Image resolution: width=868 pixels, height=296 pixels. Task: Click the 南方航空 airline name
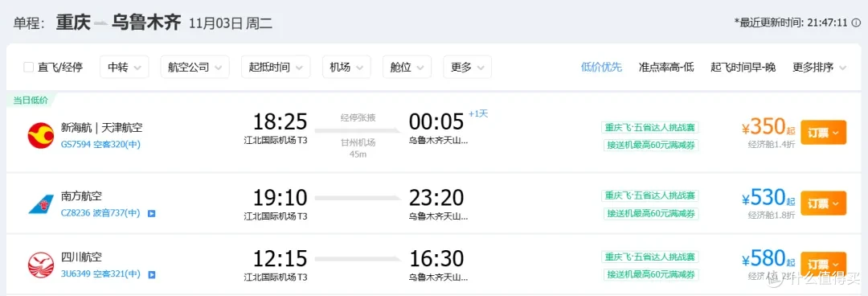pos(81,196)
